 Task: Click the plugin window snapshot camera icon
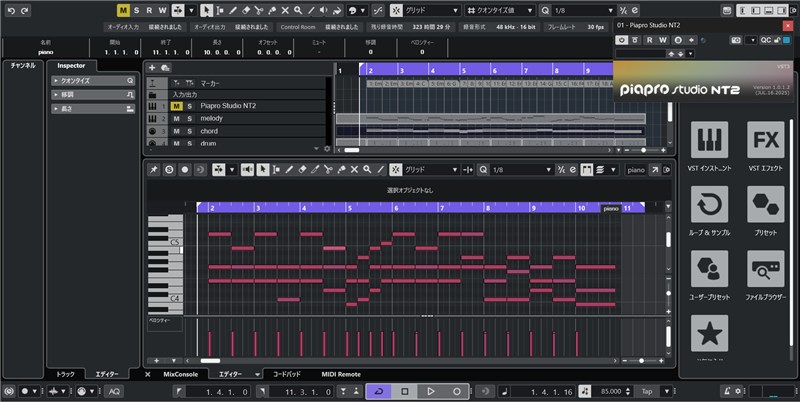(x=736, y=40)
